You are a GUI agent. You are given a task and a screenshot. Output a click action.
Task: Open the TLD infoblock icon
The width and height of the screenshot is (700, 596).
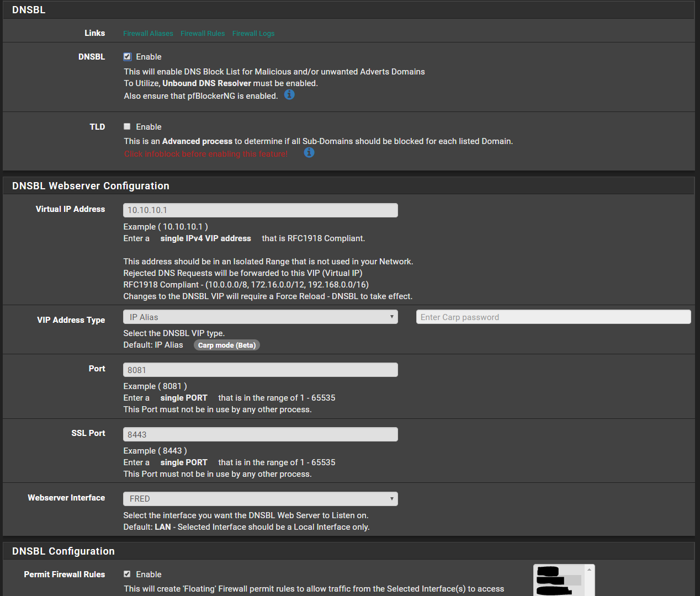coord(309,153)
